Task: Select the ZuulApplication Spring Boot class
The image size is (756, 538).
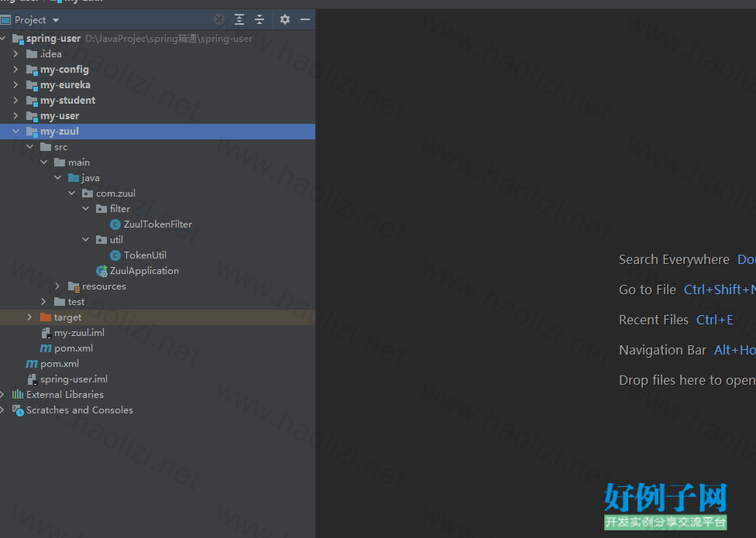Action: [143, 271]
